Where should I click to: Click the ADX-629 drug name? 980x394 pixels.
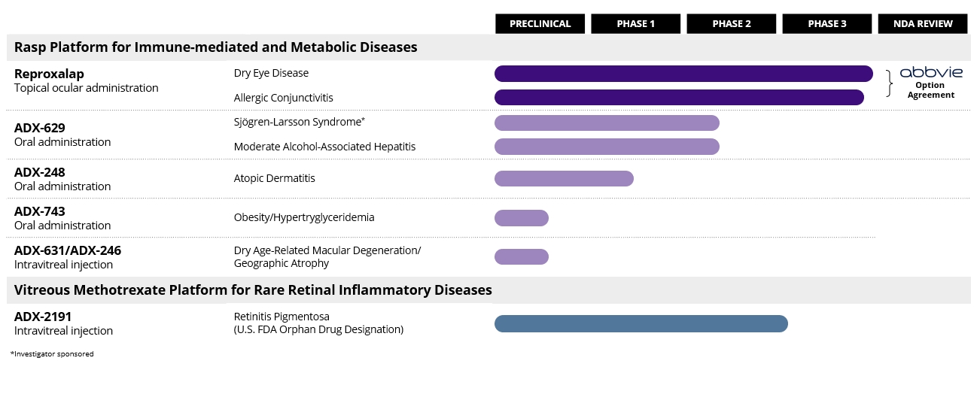(x=39, y=128)
